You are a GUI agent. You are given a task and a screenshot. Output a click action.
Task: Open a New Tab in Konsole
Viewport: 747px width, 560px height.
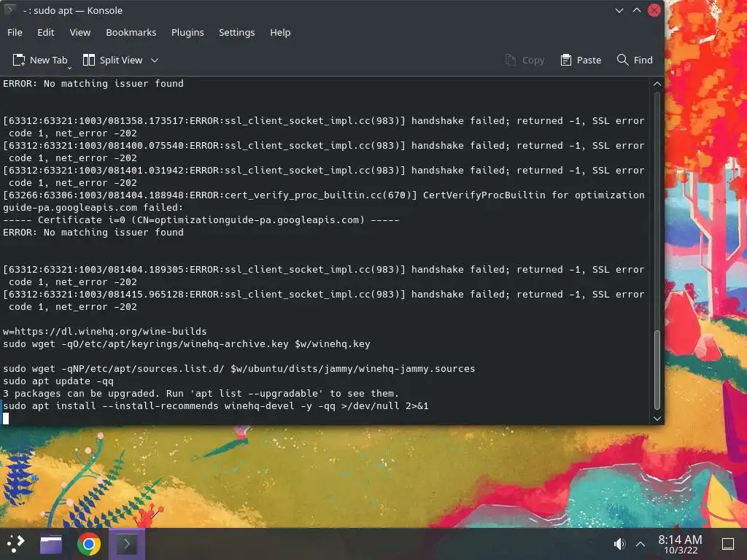pyautogui.click(x=40, y=60)
